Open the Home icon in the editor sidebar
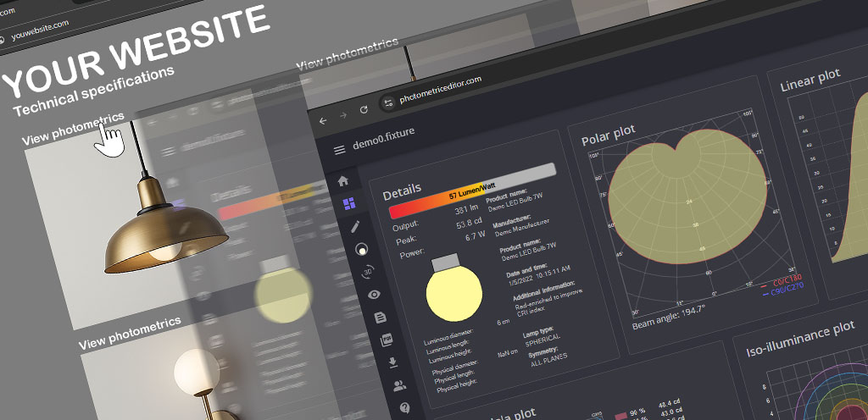 click(x=343, y=180)
